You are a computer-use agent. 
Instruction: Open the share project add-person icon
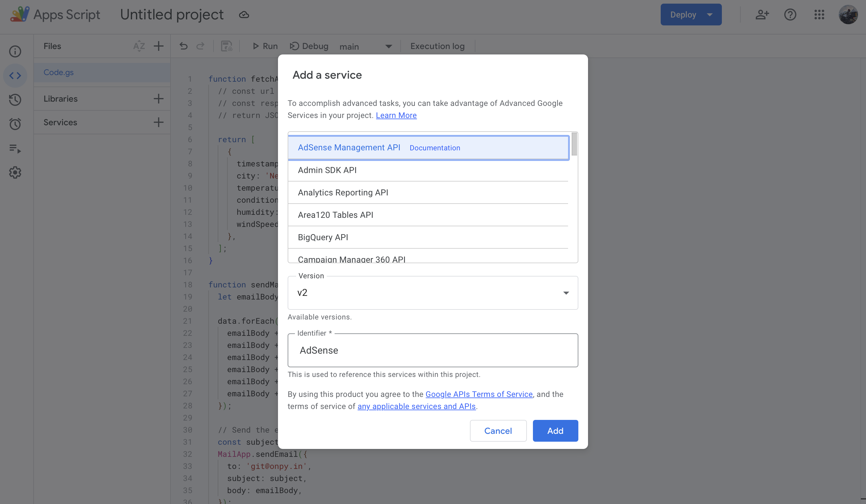point(762,15)
